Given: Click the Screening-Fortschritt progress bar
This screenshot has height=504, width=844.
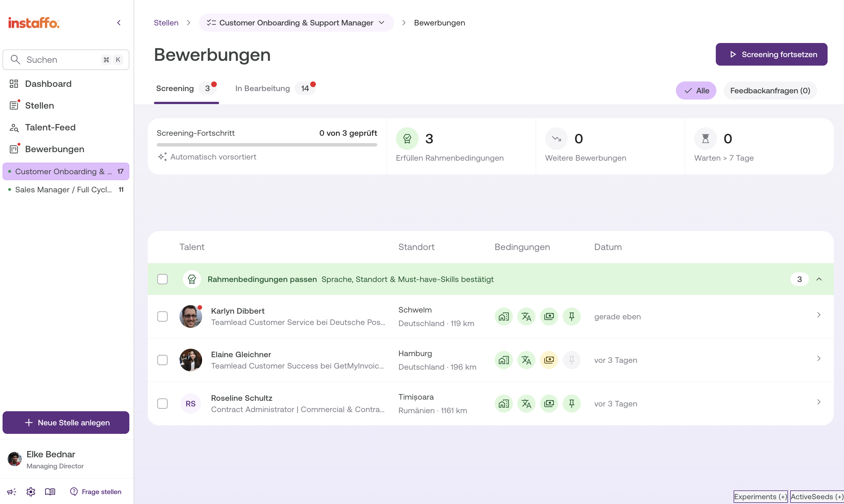Looking at the screenshot, I should (x=267, y=145).
